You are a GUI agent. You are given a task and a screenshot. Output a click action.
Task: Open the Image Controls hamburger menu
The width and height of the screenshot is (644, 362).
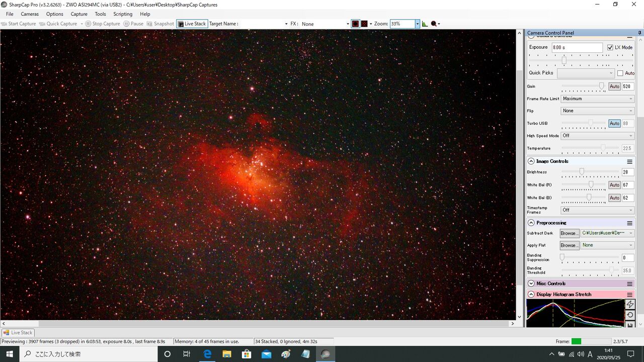[629, 161]
